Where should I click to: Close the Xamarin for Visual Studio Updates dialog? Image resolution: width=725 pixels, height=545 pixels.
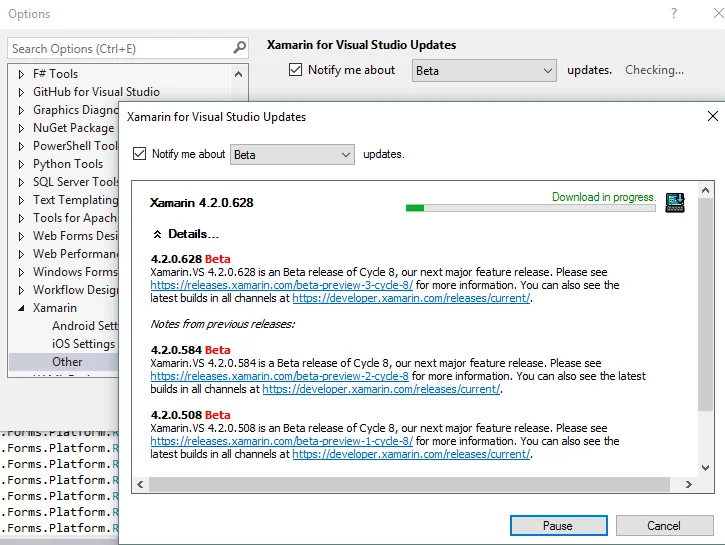pyautogui.click(x=713, y=116)
